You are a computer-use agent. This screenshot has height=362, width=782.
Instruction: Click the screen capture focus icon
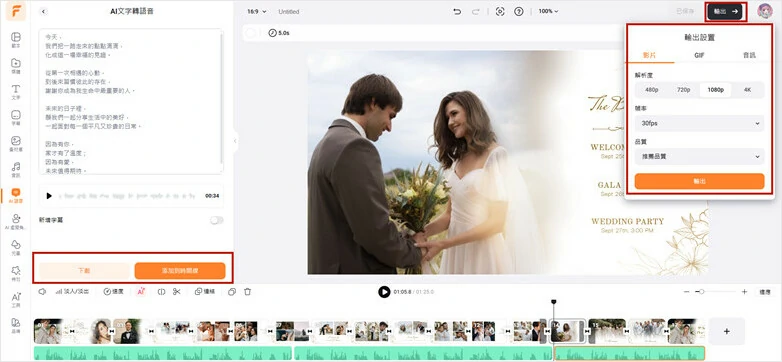[500, 11]
